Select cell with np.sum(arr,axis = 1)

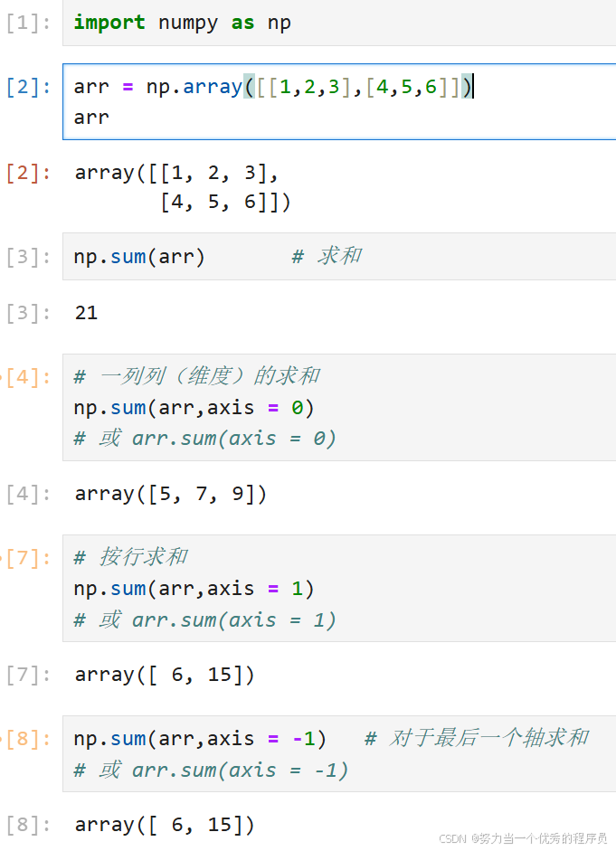pyautogui.click(x=339, y=588)
